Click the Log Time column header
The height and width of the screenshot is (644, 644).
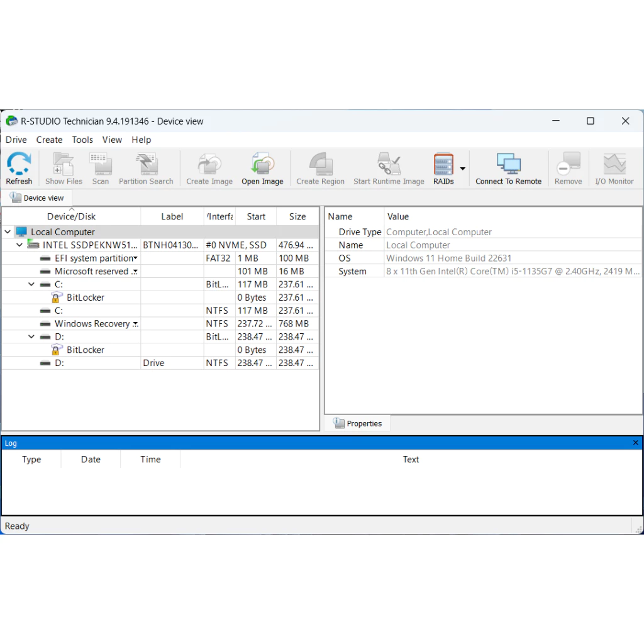point(150,459)
